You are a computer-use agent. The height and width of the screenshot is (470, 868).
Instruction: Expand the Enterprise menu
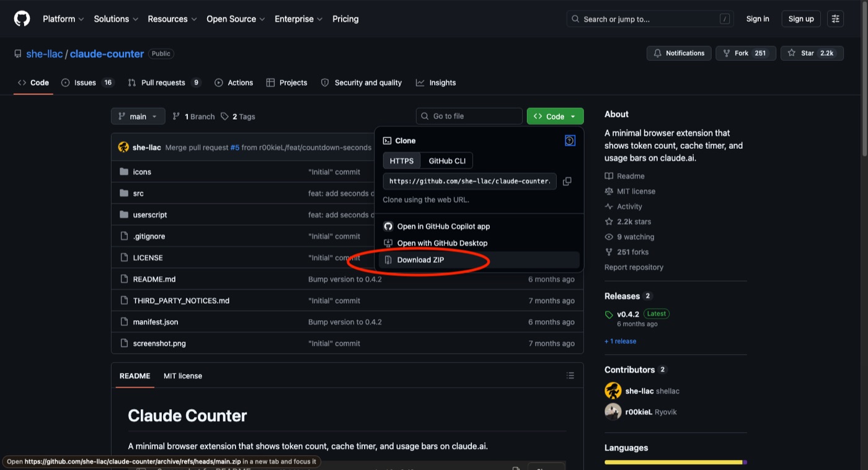click(x=298, y=19)
